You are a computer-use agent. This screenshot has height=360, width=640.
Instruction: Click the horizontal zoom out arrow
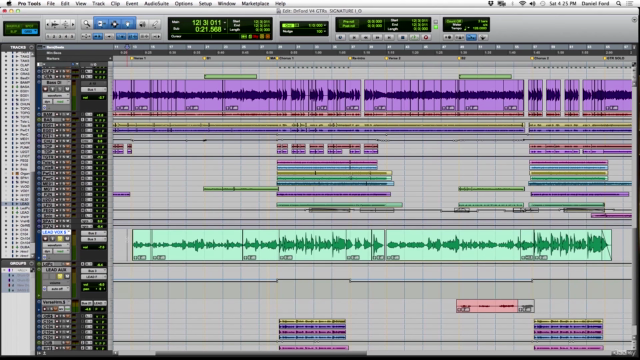(x=49, y=25)
